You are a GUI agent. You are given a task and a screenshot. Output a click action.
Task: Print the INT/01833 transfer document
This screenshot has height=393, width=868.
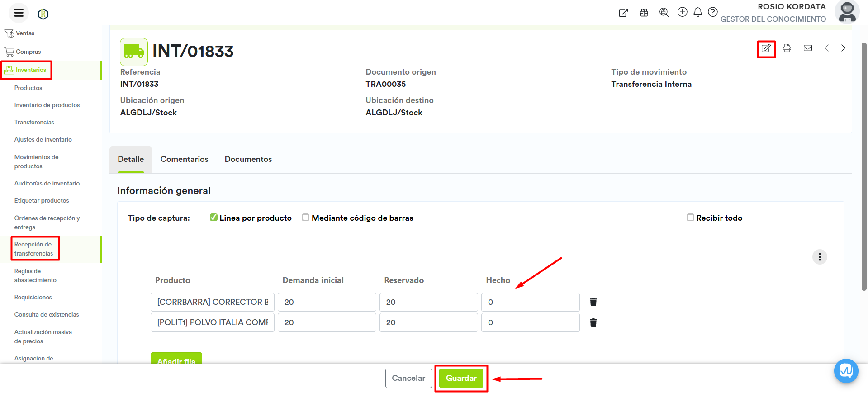pos(787,48)
